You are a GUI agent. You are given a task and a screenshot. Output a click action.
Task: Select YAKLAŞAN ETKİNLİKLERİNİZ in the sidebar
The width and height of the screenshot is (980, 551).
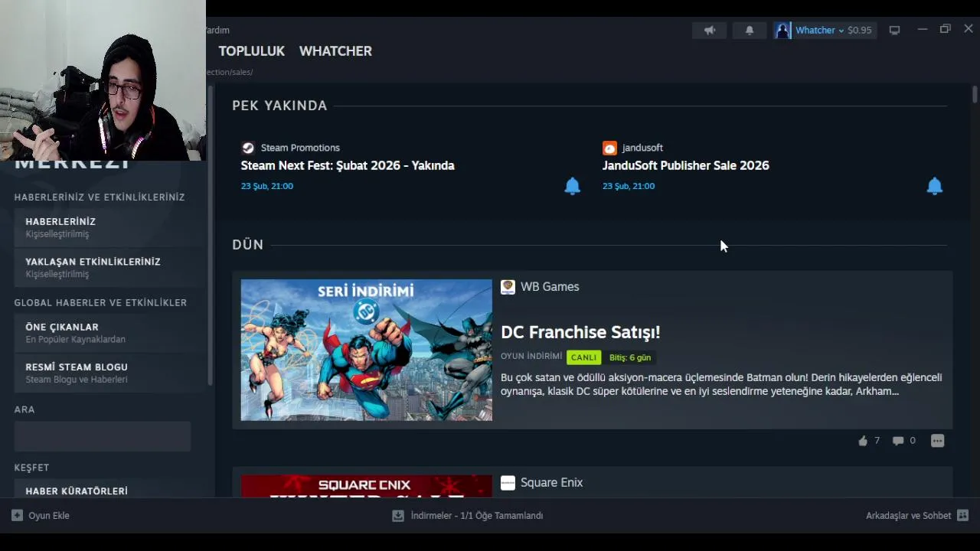click(109, 267)
